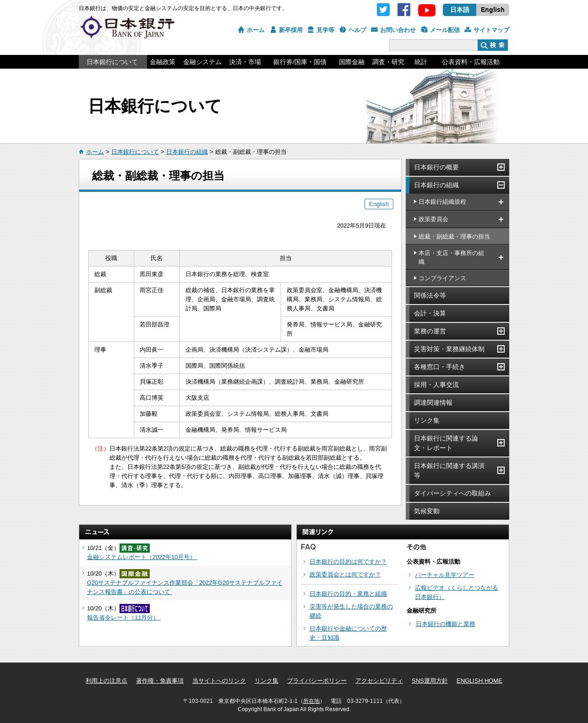Viewport: 588px width, 723px height.
Task: Click the お問い合わせ envelope icon
Action: tap(375, 30)
